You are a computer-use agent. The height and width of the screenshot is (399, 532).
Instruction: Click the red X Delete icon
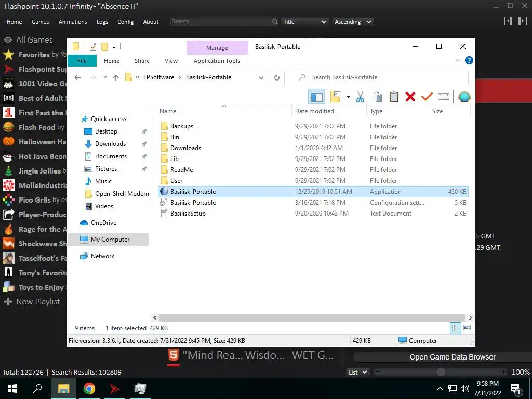tap(410, 97)
